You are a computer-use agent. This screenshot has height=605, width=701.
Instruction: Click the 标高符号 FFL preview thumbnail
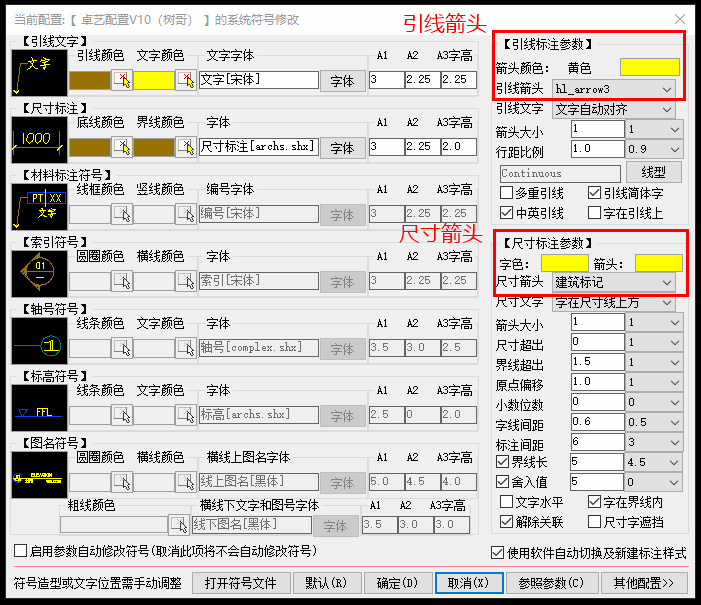coord(39,408)
